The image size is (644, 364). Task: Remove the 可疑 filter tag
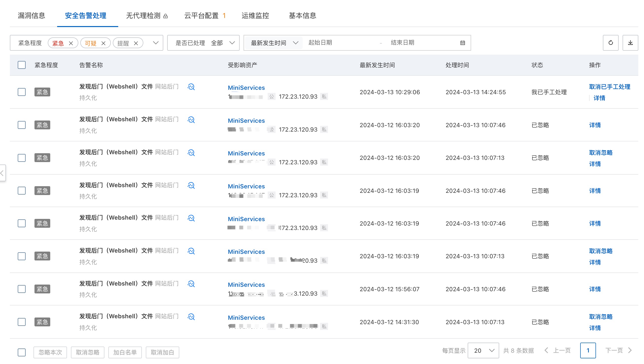(x=103, y=43)
